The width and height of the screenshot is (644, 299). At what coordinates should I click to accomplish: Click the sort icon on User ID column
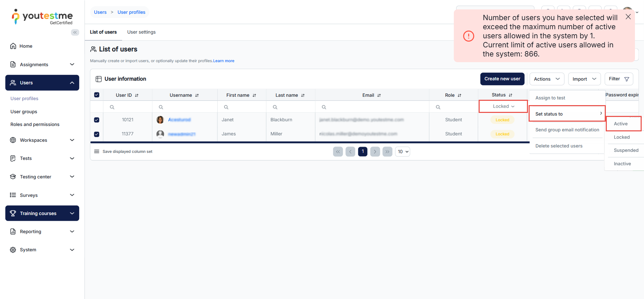pyautogui.click(x=137, y=95)
